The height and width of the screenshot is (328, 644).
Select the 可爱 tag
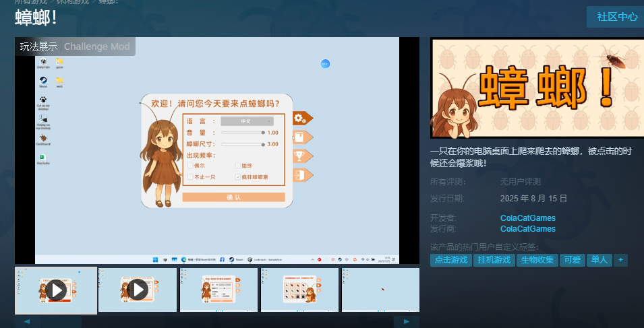(x=572, y=260)
